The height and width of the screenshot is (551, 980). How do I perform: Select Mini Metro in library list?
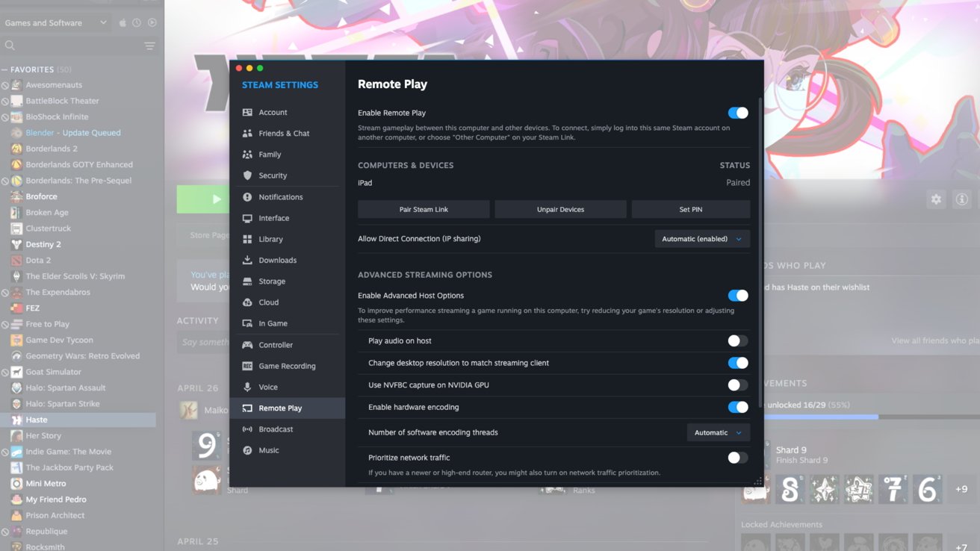(46, 483)
